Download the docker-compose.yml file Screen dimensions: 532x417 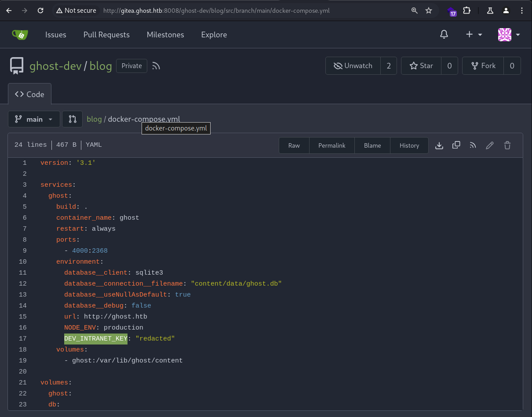pyautogui.click(x=439, y=145)
